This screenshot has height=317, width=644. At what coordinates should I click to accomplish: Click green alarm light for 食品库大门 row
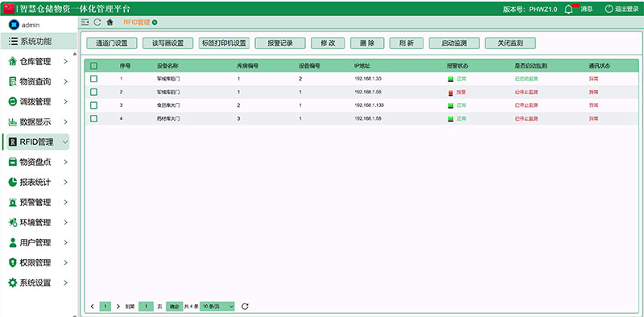point(451,105)
